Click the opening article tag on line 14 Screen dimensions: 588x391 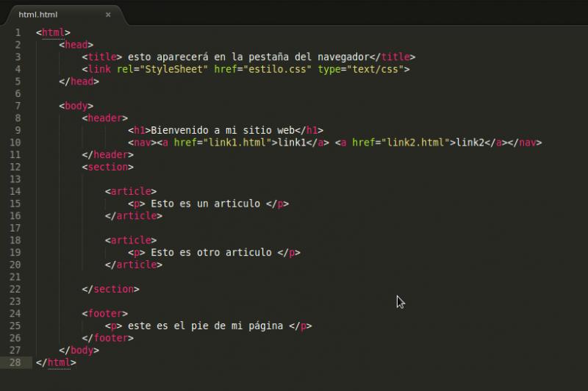[131, 191]
